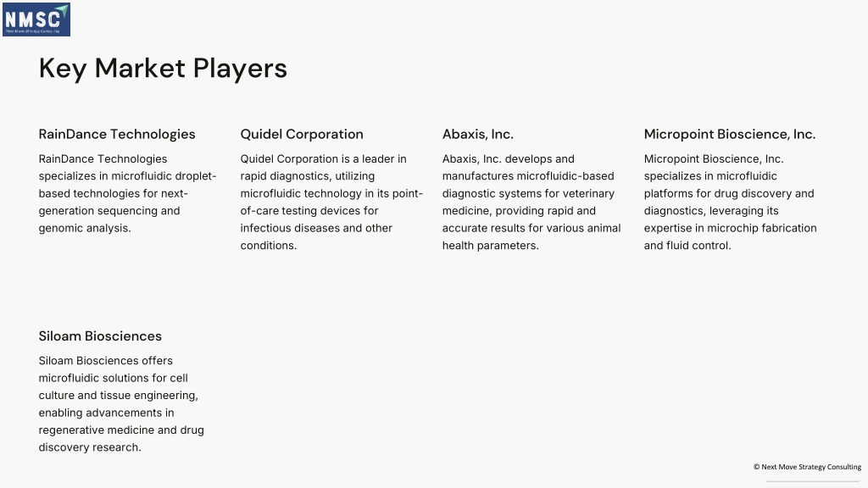Image resolution: width=868 pixels, height=488 pixels.
Task: Select the Siloam Biosciences heading
Action: (x=100, y=335)
